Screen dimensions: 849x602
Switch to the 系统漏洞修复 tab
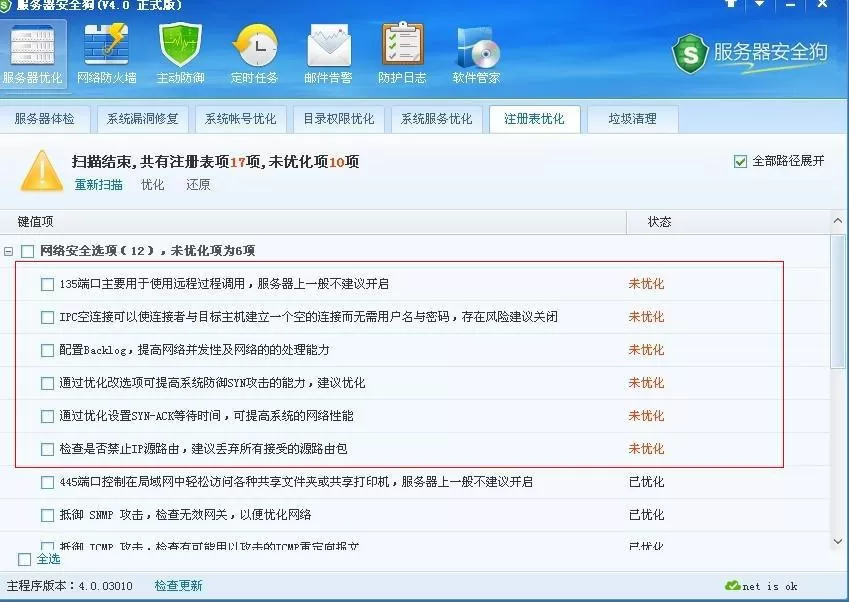(x=142, y=119)
